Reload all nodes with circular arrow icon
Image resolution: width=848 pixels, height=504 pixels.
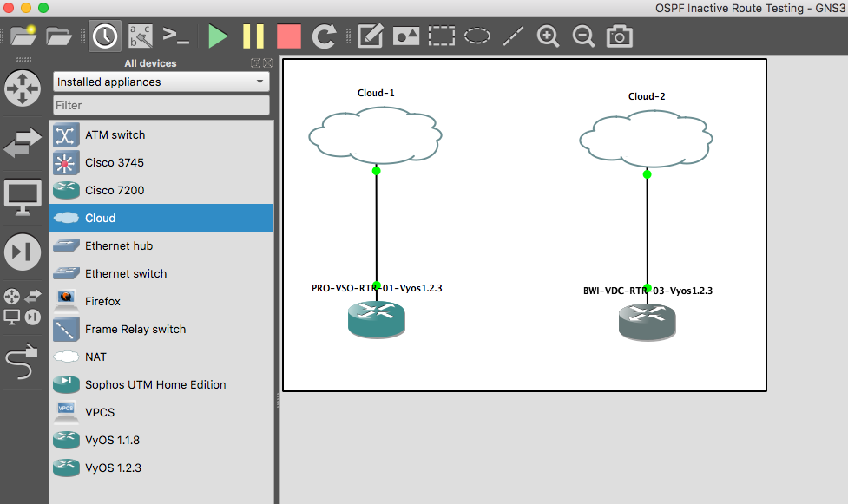coord(324,36)
